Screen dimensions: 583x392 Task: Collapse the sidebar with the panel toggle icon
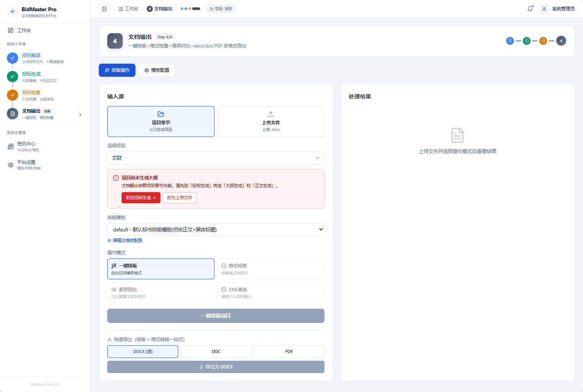(104, 9)
